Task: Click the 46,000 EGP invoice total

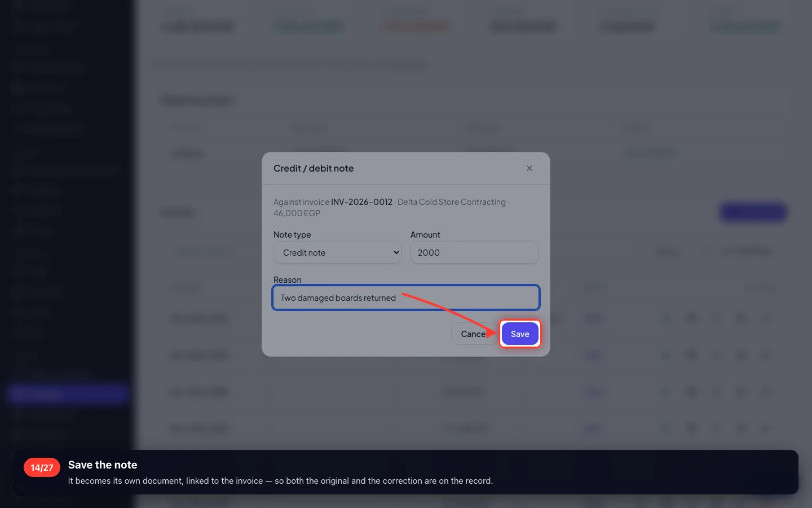Action: [x=297, y=213]
